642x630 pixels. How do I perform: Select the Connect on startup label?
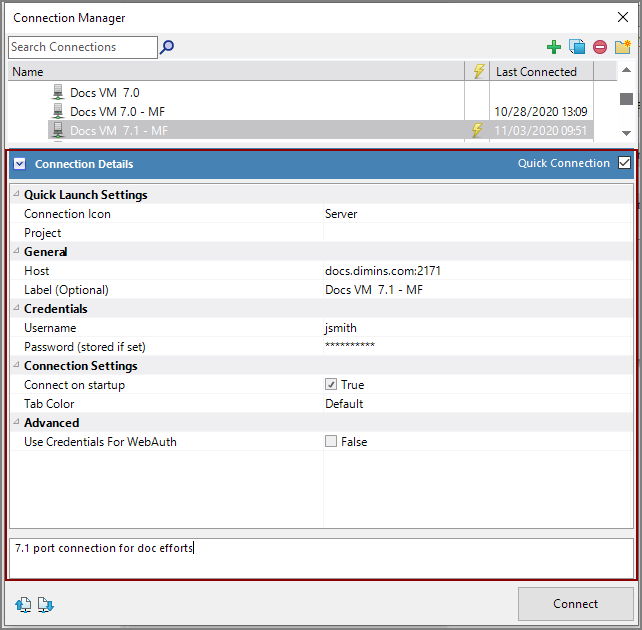point(75,385)
